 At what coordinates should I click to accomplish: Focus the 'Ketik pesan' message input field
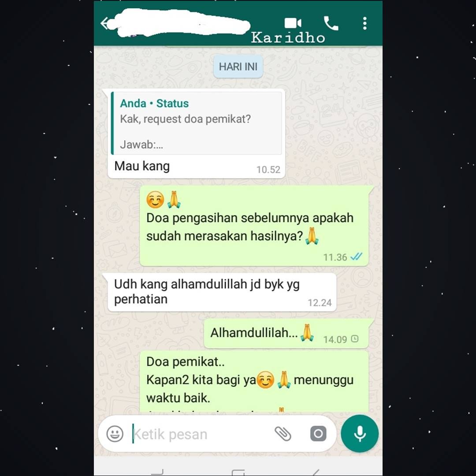[201, 434]
